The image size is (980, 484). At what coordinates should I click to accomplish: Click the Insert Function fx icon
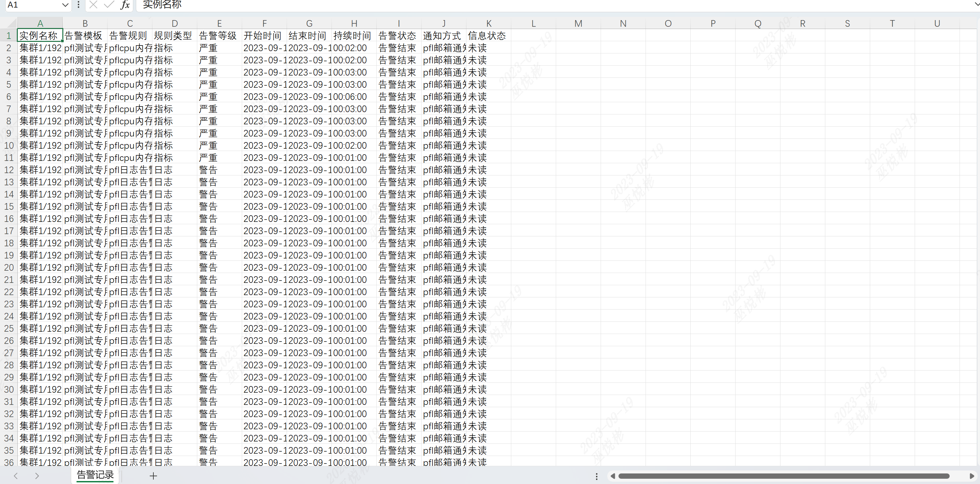tap(125, 5)
